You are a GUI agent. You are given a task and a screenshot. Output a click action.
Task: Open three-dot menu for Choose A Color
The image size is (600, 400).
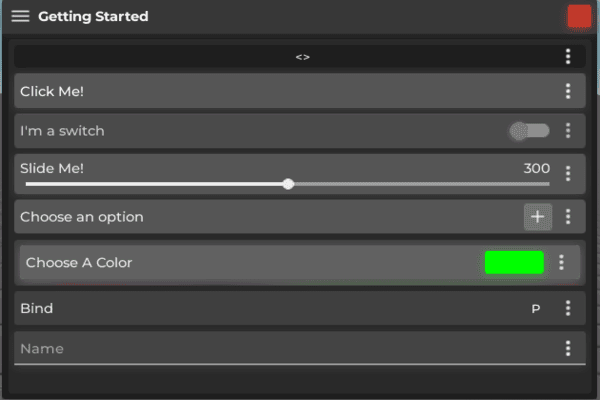coord(562,262)
